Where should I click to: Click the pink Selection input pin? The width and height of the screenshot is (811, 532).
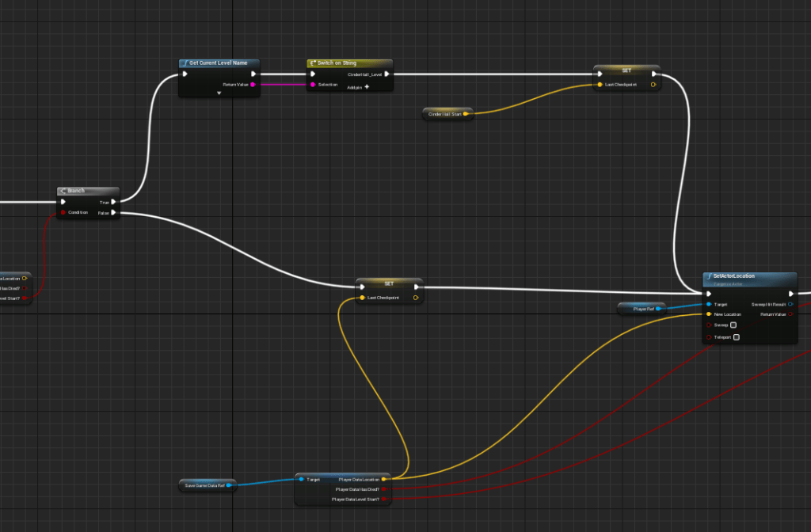pos(313,85)
